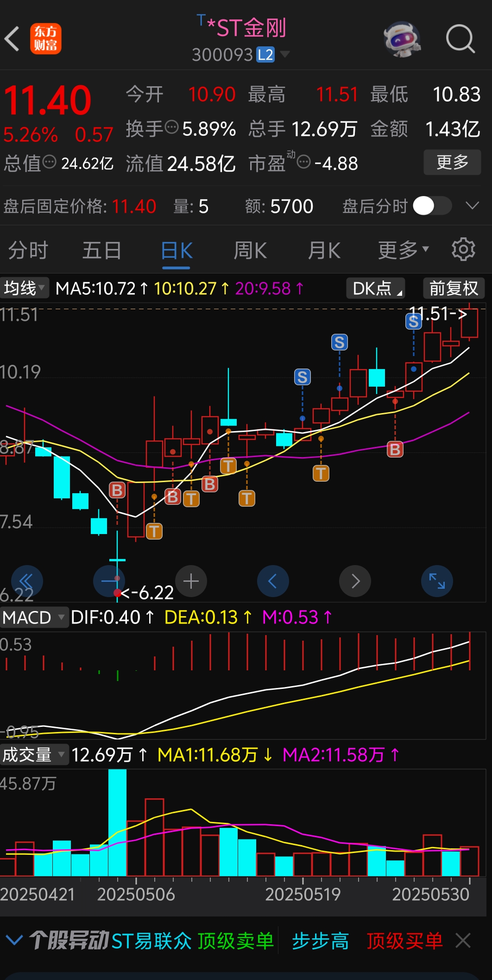Open the MACD indicator dropdown
This screenshot has width=492, height=980.
pyautogui.click(x=34, y=617)
